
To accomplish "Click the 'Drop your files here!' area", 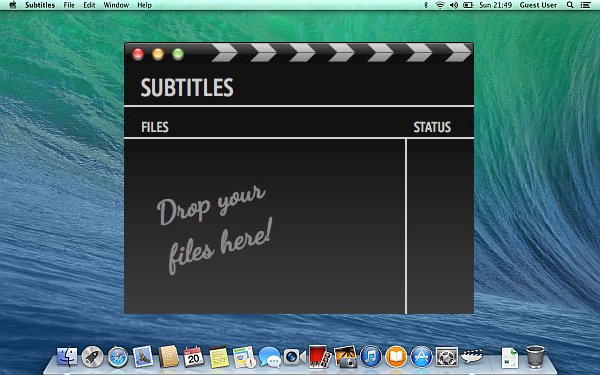I will (215, 229).
